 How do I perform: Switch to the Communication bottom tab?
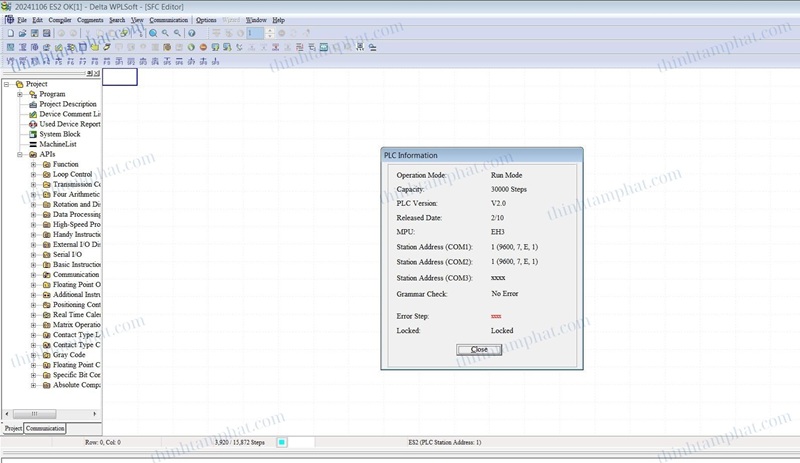pyautogui.click(x=45, y=428)
